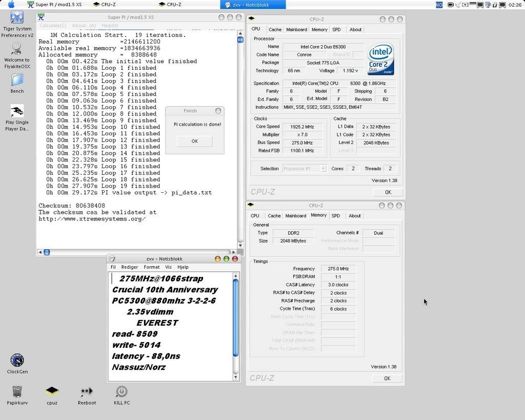Image resolution: width=525 pixels, height=420 pixels.
Task: Click the Notisblokk window title icon
Action: [x=112, y=258]
